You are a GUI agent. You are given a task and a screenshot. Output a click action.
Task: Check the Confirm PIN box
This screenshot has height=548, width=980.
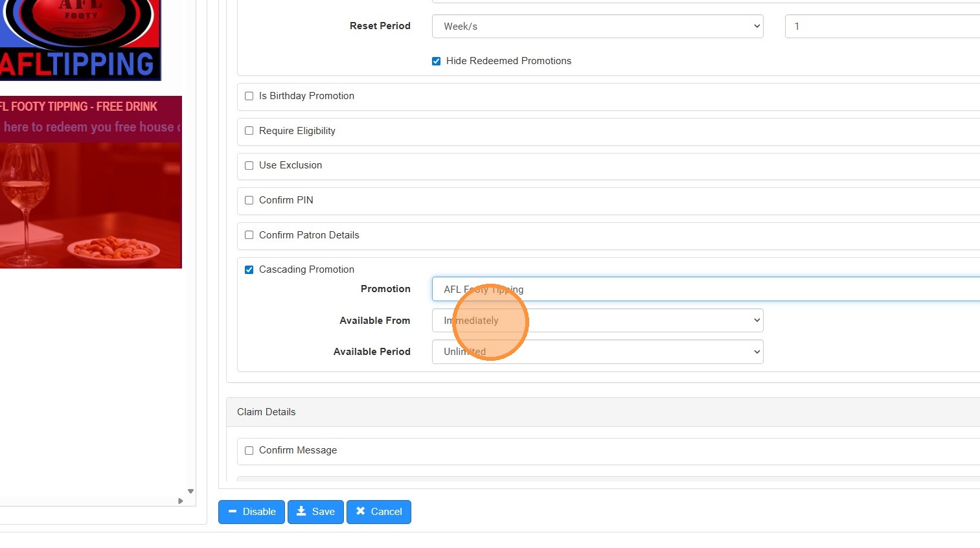(x=249, y=200)
